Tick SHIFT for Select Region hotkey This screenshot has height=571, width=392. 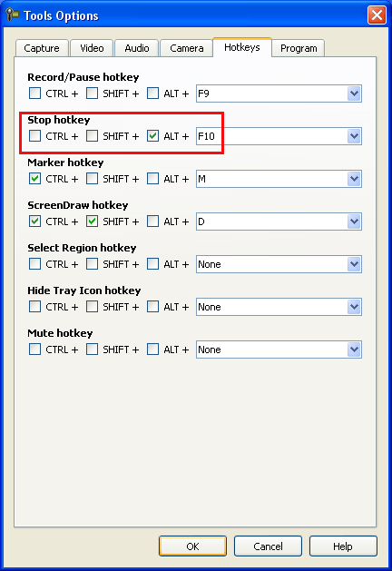pyautogui.click(x=92, y=263)
